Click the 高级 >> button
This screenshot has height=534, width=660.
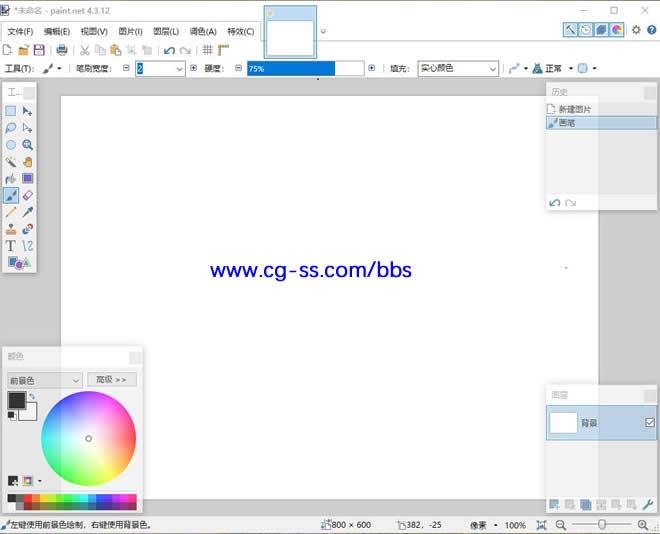pos(112,380)
